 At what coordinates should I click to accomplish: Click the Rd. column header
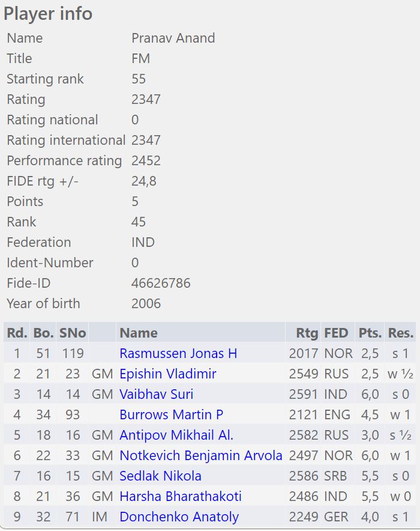click(16, 333)
